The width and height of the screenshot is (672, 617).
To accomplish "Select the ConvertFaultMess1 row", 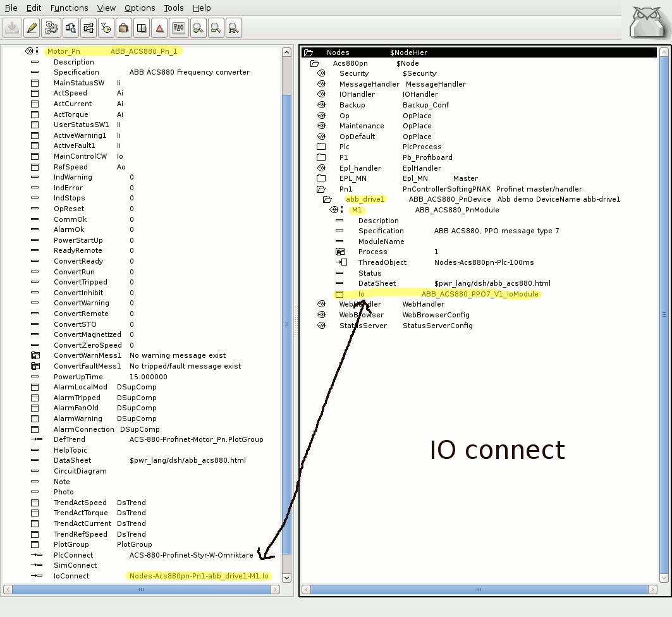I will click(x=142, y=366).
